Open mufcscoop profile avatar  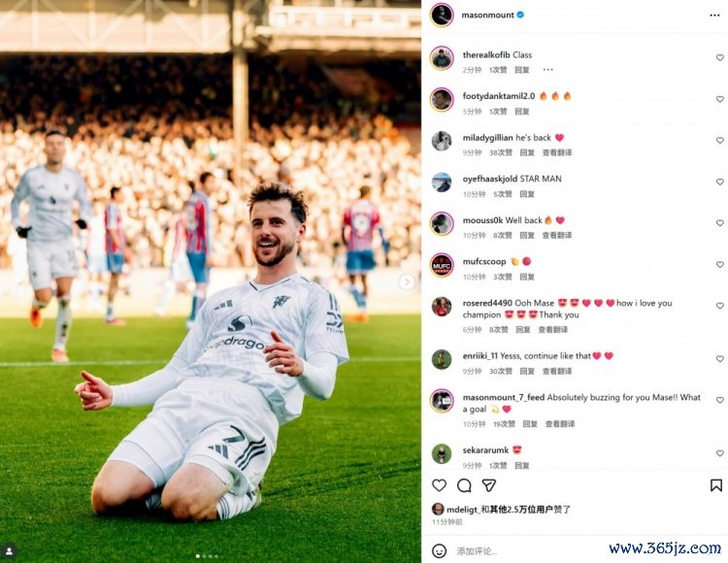442,265
